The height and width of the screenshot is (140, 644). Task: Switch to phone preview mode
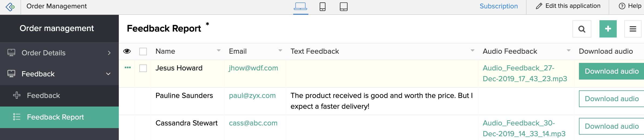coord(322,6)
